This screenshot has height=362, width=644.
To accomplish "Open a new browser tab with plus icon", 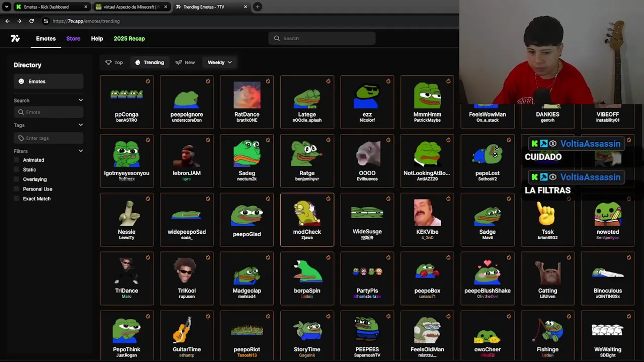I will click(x=257, y=7).
